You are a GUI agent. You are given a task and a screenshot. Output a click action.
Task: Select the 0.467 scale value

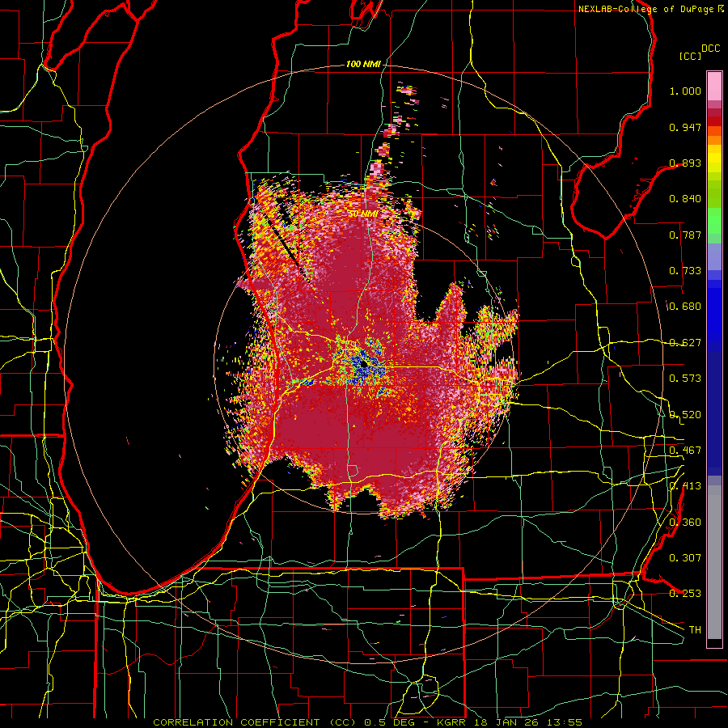coord(685,451)
